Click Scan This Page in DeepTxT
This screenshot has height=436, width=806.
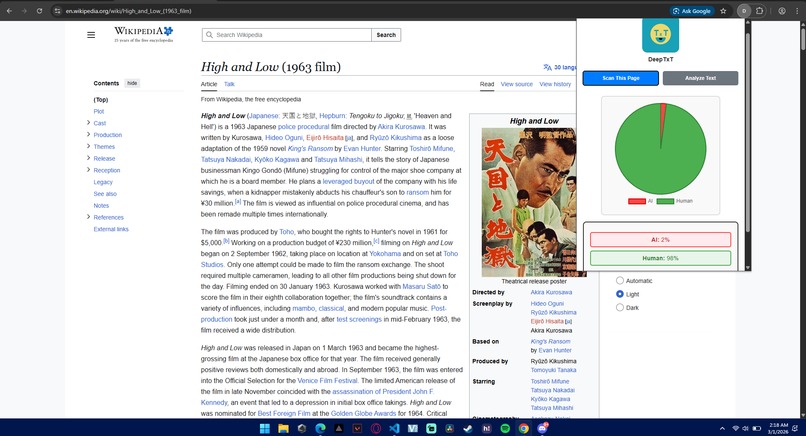pos(620,78)
